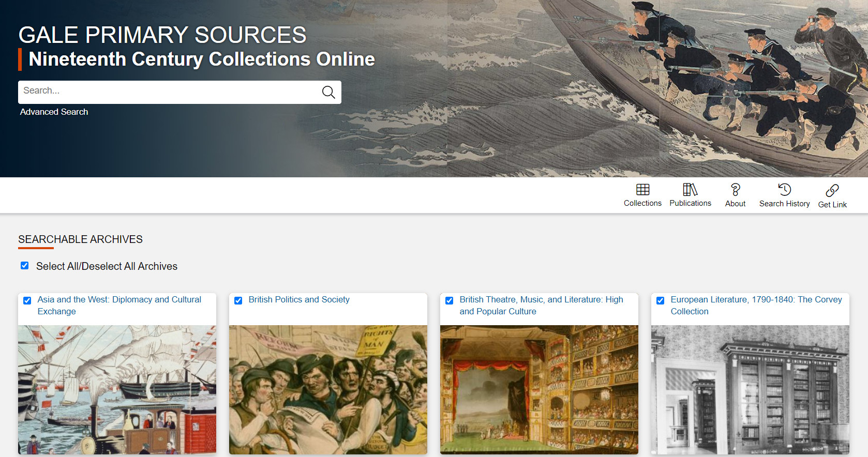Click the Collections label in toolbar
The height and width of the screenshot is (457, 868).
642,203
